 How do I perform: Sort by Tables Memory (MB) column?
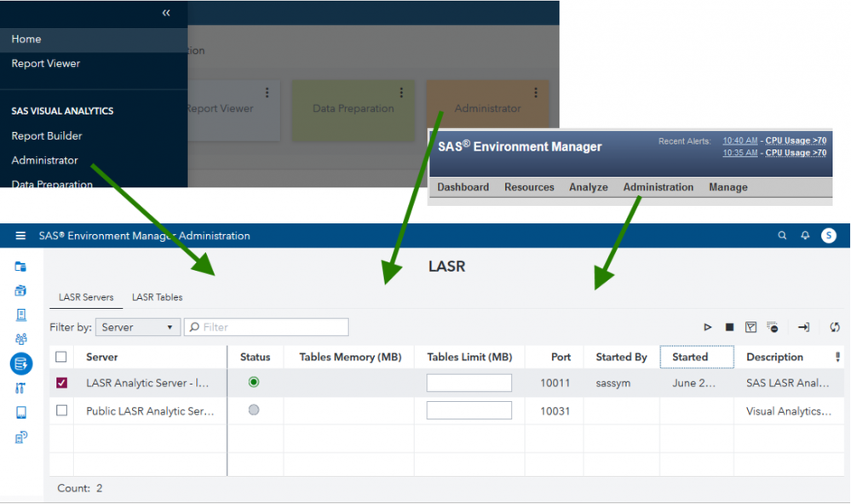pyautogui.click(x=350, y=357)
